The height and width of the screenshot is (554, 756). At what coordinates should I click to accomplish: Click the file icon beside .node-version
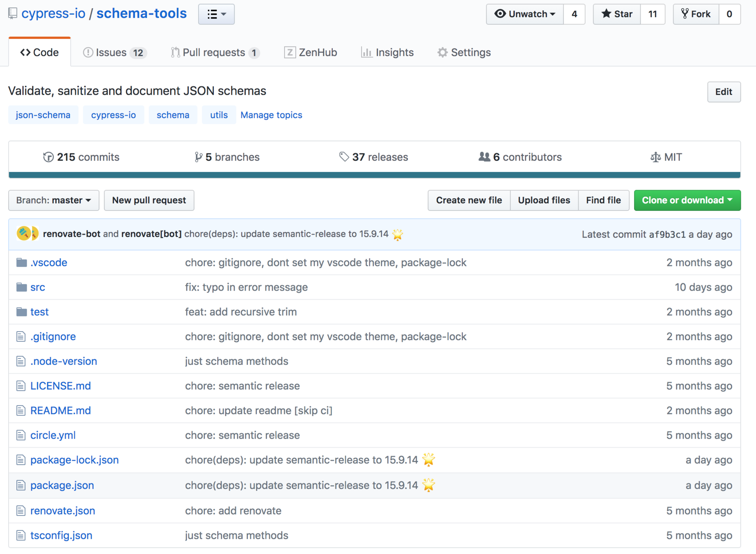[x=21, y=361]
